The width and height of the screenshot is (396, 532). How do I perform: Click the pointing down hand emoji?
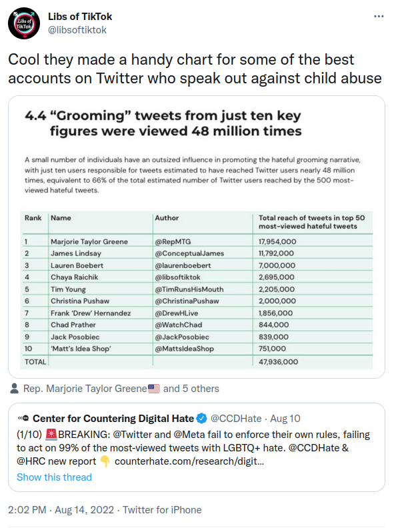(105, 461)
